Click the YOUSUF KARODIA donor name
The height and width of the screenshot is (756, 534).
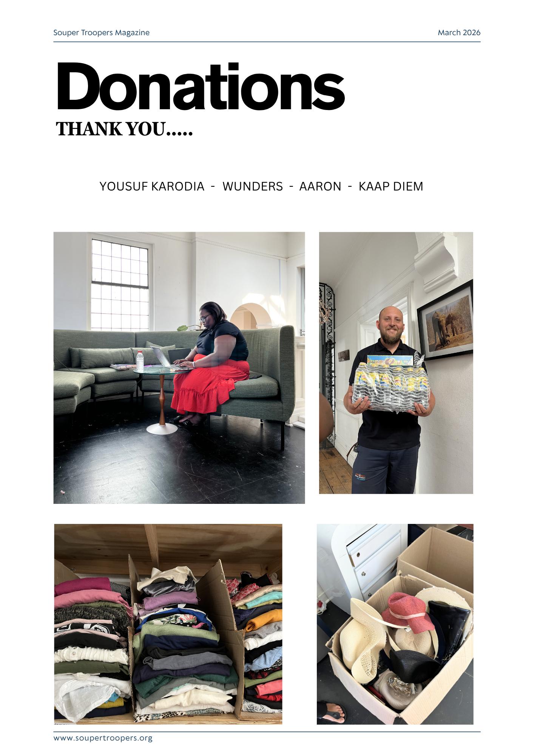point(152,186)
